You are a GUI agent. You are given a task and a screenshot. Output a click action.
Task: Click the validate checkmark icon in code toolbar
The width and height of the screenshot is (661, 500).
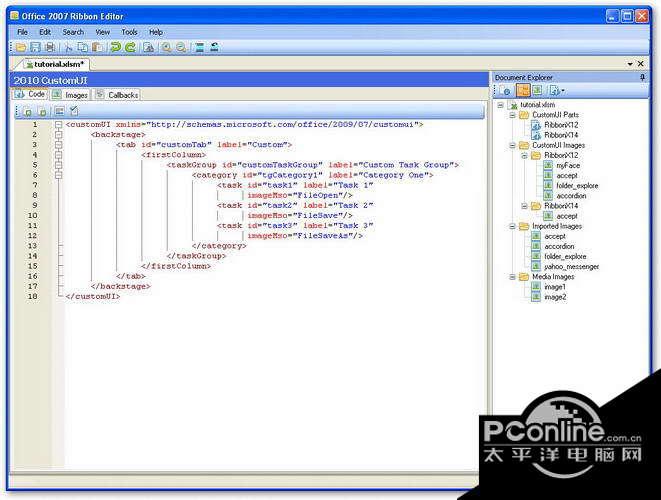click(74, 111)
